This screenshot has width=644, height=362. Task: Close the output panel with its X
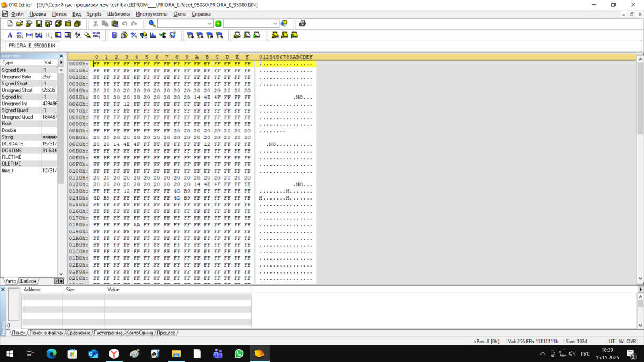(3, 290)
